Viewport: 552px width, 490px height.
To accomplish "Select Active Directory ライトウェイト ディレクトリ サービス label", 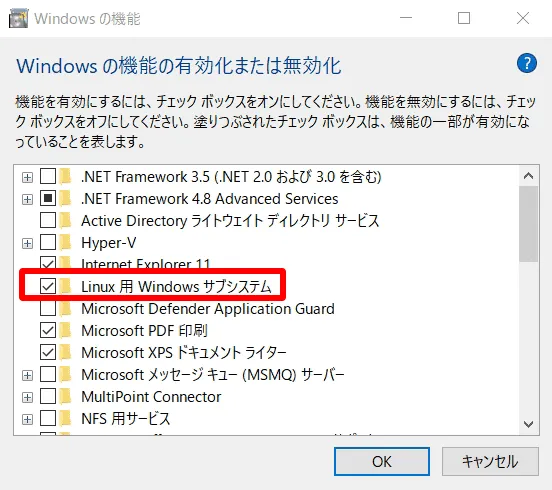I will click(230, 221).
